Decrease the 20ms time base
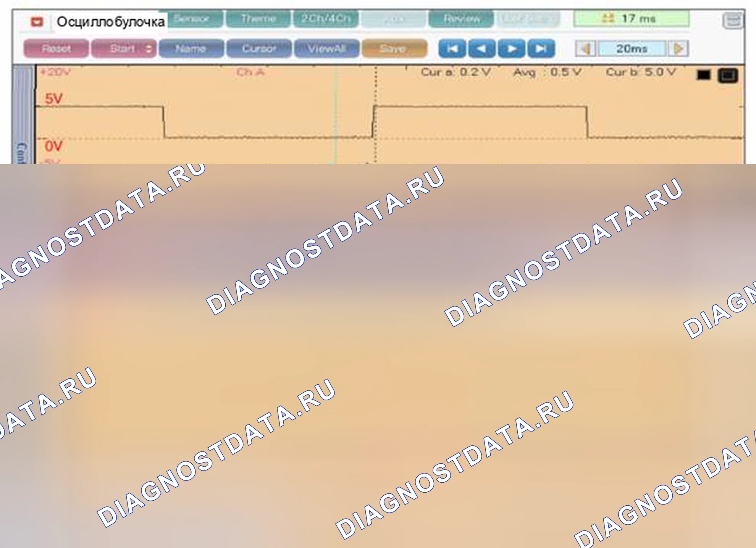 586,49
